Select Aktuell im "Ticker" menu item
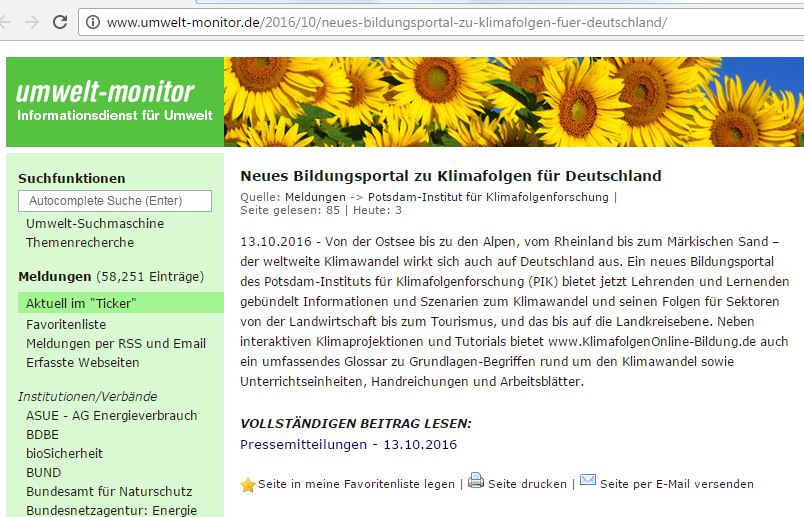 (x=80, y=303)
